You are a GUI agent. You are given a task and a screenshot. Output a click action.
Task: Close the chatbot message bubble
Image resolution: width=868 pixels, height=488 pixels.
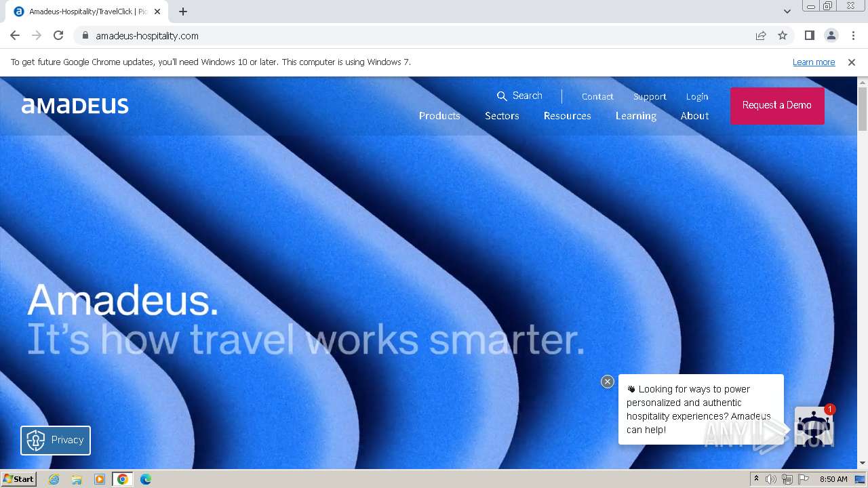[x=608, y=382]
